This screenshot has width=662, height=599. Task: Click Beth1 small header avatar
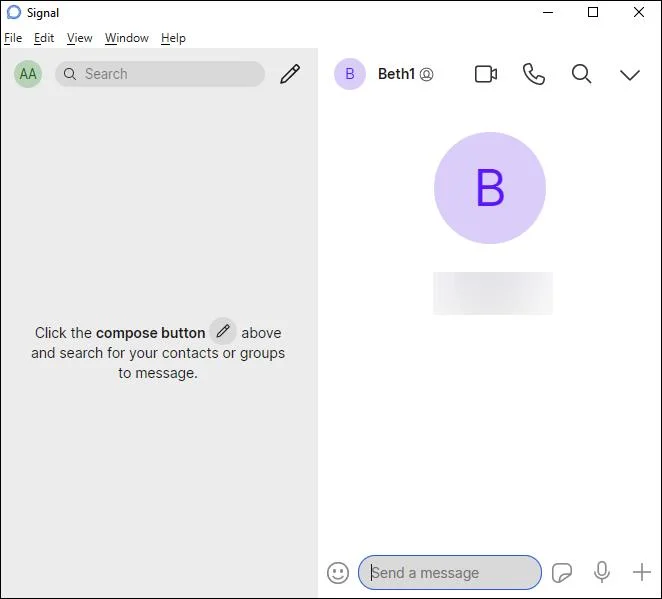click(350, 74)
